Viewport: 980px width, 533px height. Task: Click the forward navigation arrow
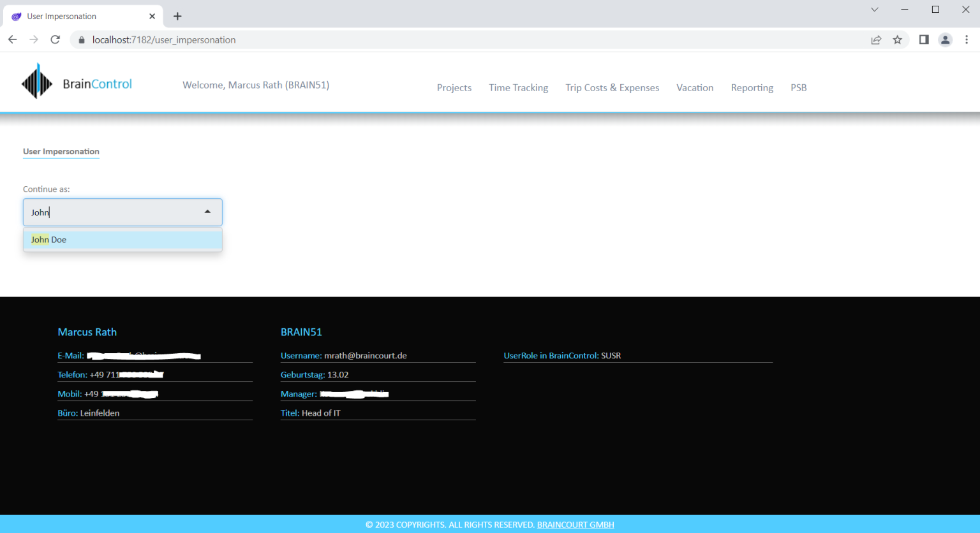coord(33,40)
